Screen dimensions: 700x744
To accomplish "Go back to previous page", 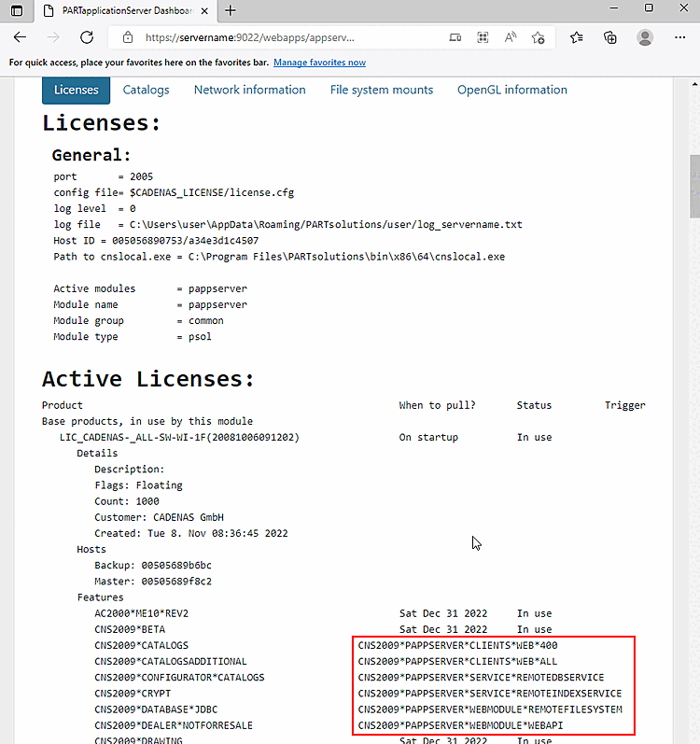I will click(x=20, y=37).
